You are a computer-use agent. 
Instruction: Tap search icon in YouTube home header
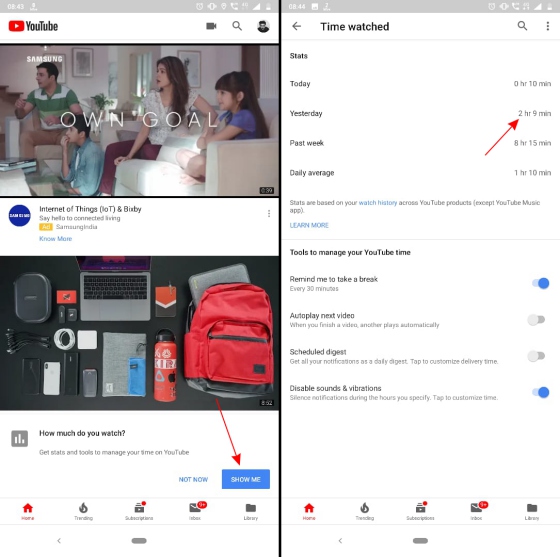237,26
